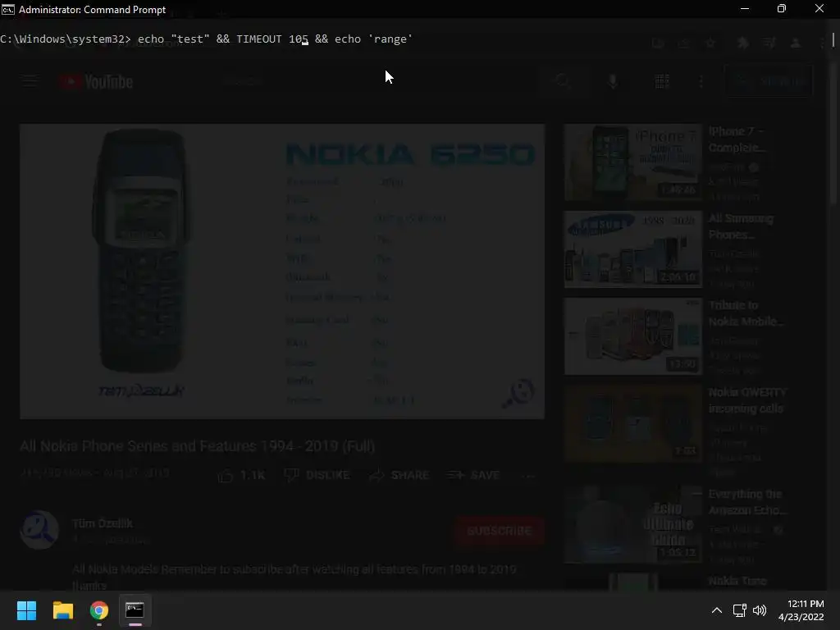Viewport: 840px width, 630px height.
Task: Click YouTube search magnifier button behind the prompt
Action: tap(563, 81)
